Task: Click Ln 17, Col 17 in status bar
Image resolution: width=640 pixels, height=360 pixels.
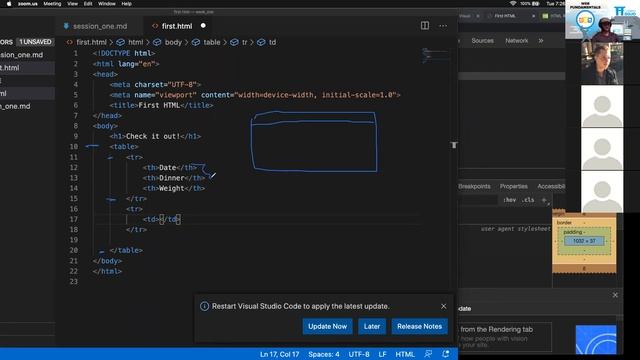Action: click(280, 354)
